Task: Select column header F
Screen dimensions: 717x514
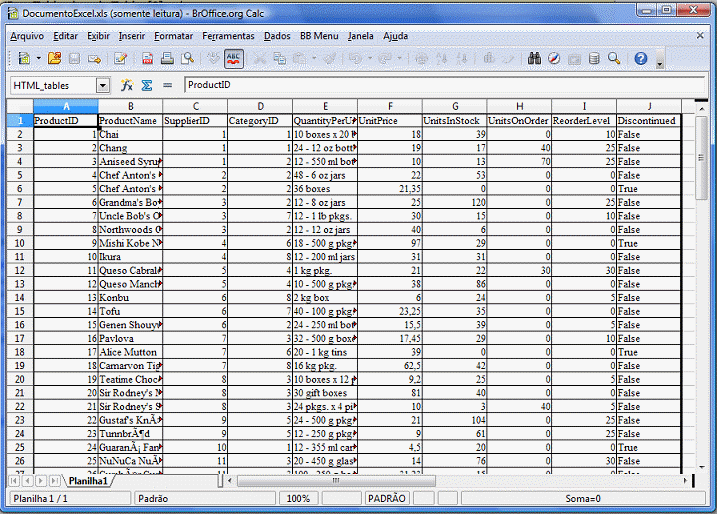Action: [x=390, y=107]
